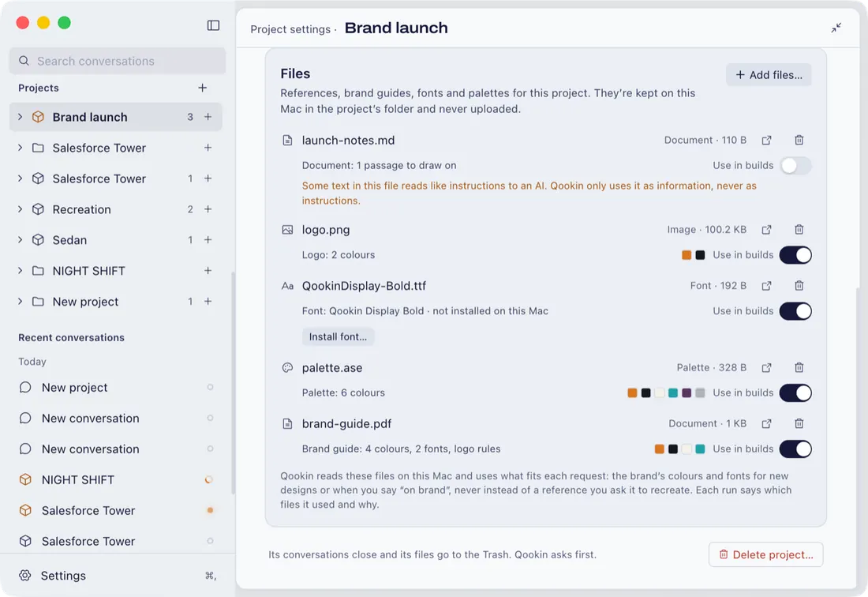Open logo.png externally

766,229
